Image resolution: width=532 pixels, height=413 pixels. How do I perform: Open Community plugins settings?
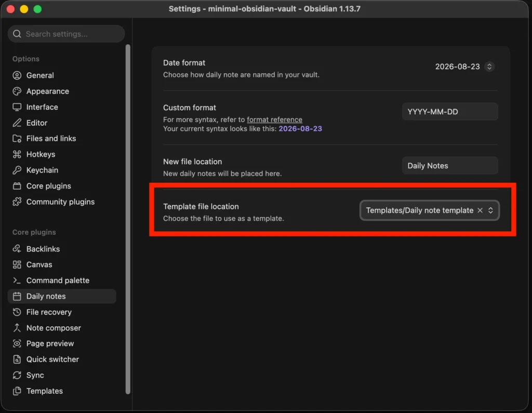pos(62,202)
